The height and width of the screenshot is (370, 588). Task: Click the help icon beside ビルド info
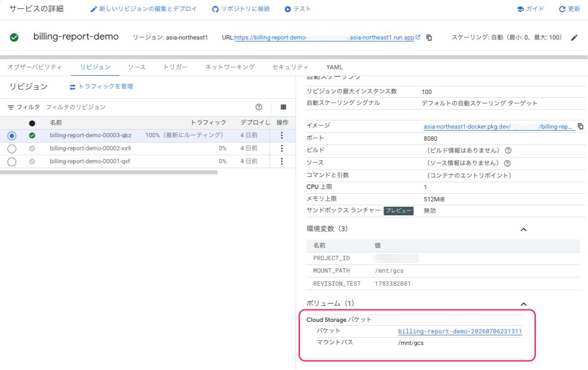pos(508,150)
